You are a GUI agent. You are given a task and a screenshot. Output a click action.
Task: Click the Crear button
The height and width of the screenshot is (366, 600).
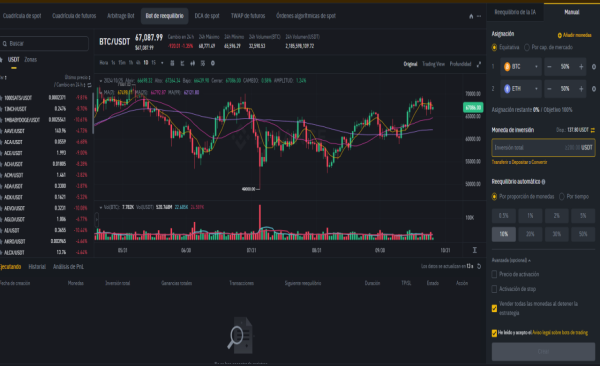point(543,351)
